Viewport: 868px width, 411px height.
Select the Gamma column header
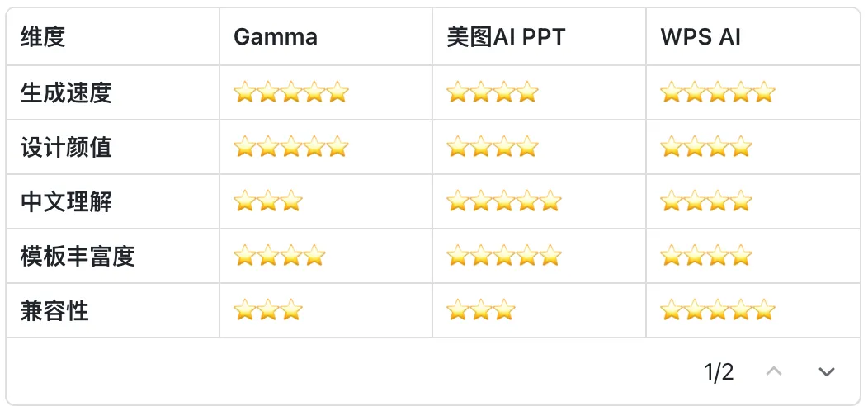click(276, 37)
